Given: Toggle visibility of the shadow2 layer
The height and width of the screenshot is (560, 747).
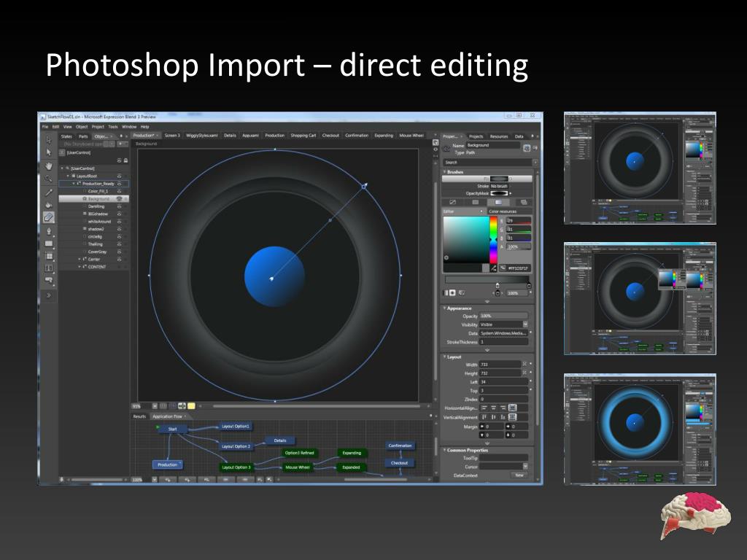Looking at the screenshot, I should coord(120,230).
